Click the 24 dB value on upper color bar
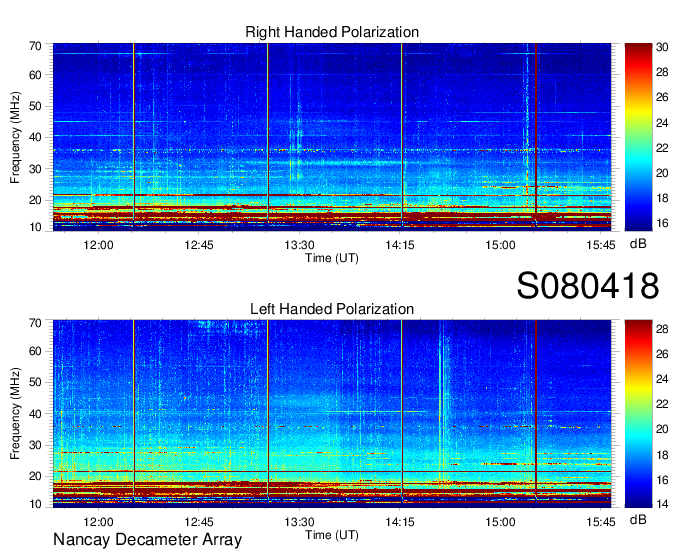Image resolution: width=680 pixels, height=552 pixels. click(x=662, y=123)
